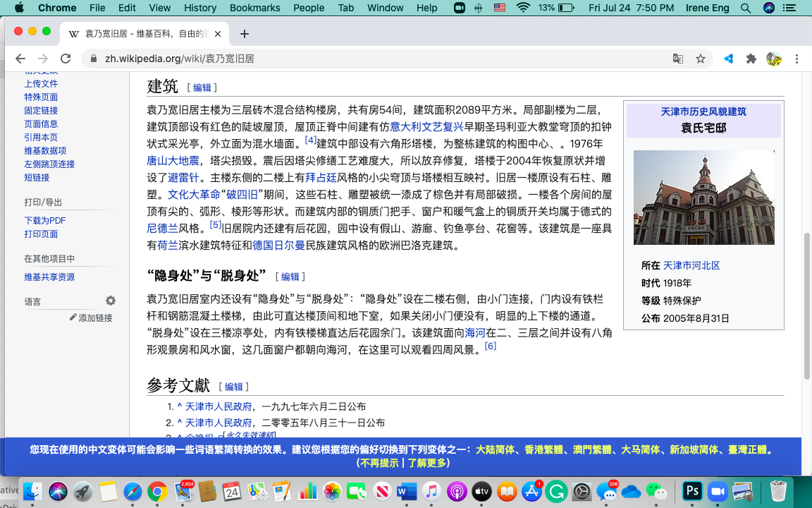The image size is (812, 508).
Task: Open language settings gear in sidebar
Action: click(x=111, y=301)
